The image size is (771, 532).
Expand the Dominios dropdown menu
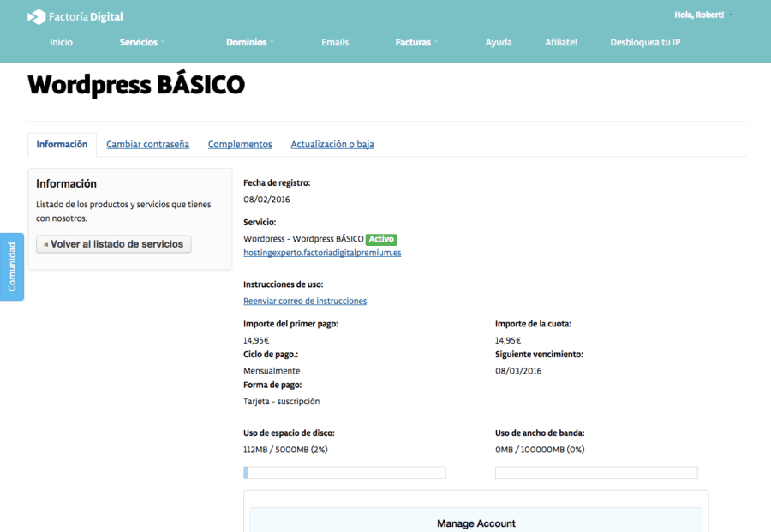[250, 42]
